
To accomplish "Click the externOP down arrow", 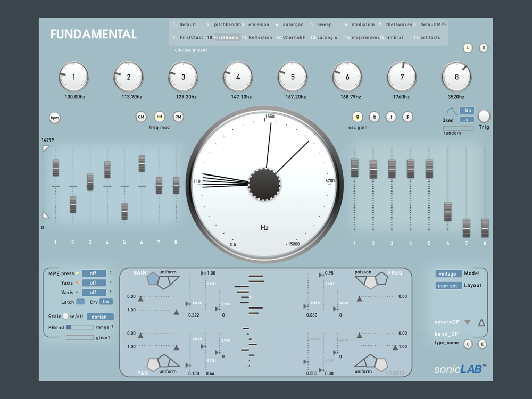I will 468,322.
